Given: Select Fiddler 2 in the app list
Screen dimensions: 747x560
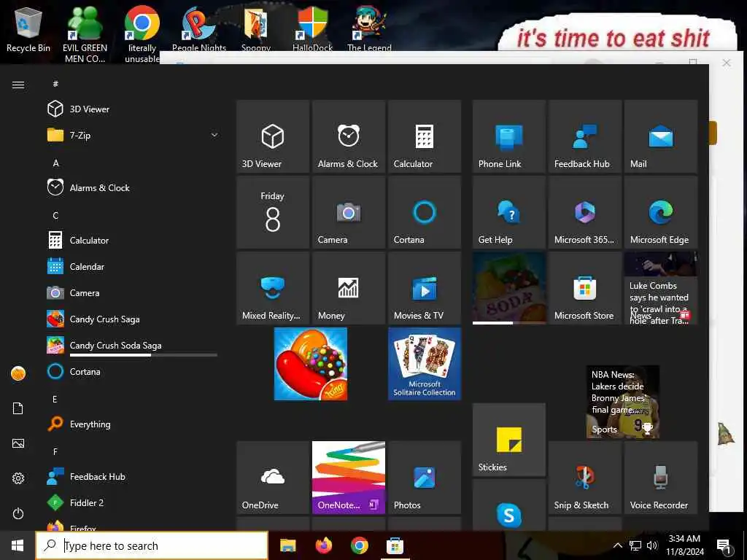Looking at the screenshot, I should click(133, 502).
